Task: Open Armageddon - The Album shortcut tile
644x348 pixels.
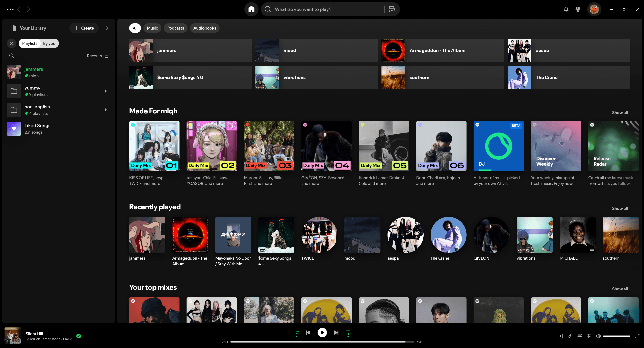Action: 443,50
